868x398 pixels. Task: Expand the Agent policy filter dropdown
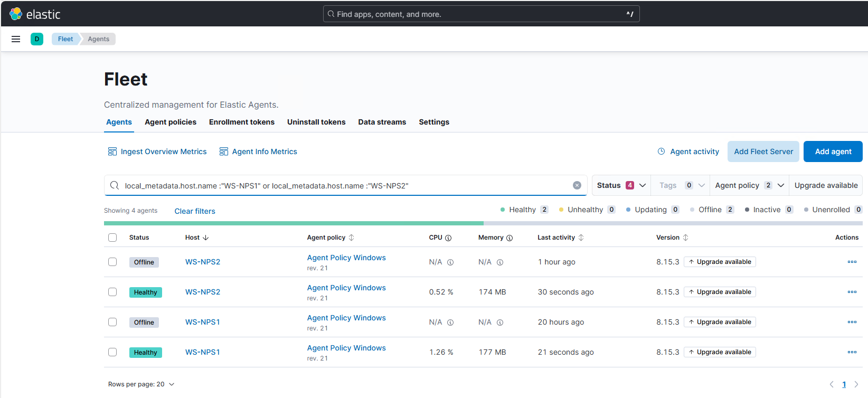click(749, 185)
